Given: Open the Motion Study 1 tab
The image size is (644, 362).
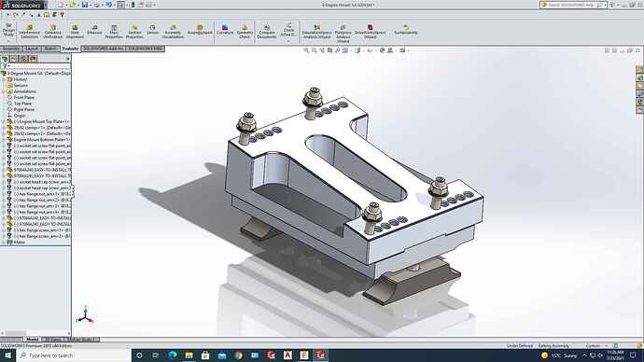Looking at the screenshot, I should click(82, 340).
